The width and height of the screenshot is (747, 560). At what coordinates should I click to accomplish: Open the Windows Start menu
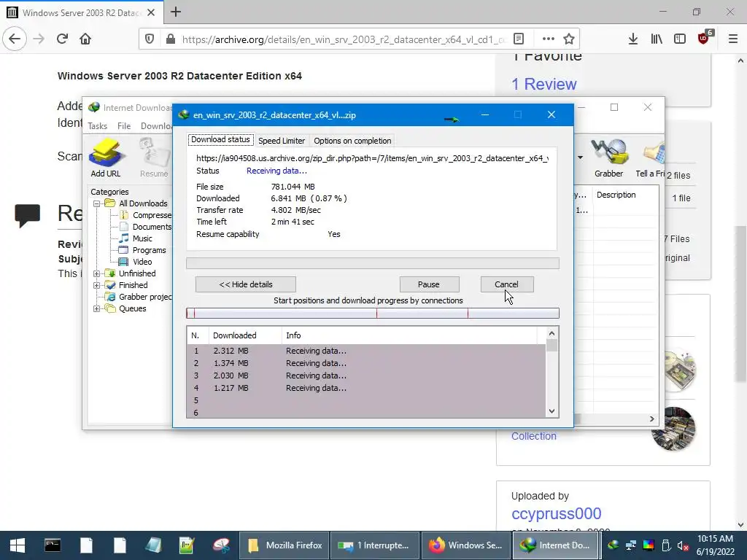pos(18,545)
